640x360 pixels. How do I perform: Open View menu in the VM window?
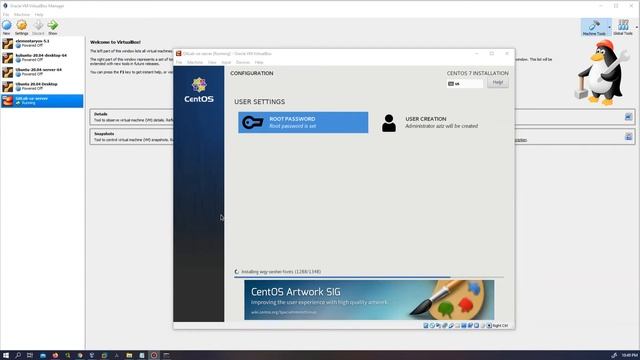point(212,62)
